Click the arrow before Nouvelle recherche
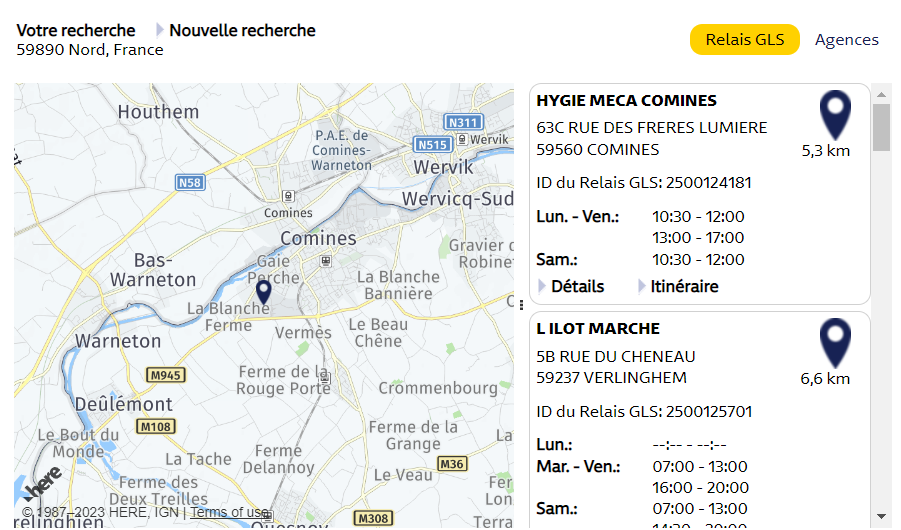Image resolution: width=901 pixels, height=530 pixels. [160, 30]
